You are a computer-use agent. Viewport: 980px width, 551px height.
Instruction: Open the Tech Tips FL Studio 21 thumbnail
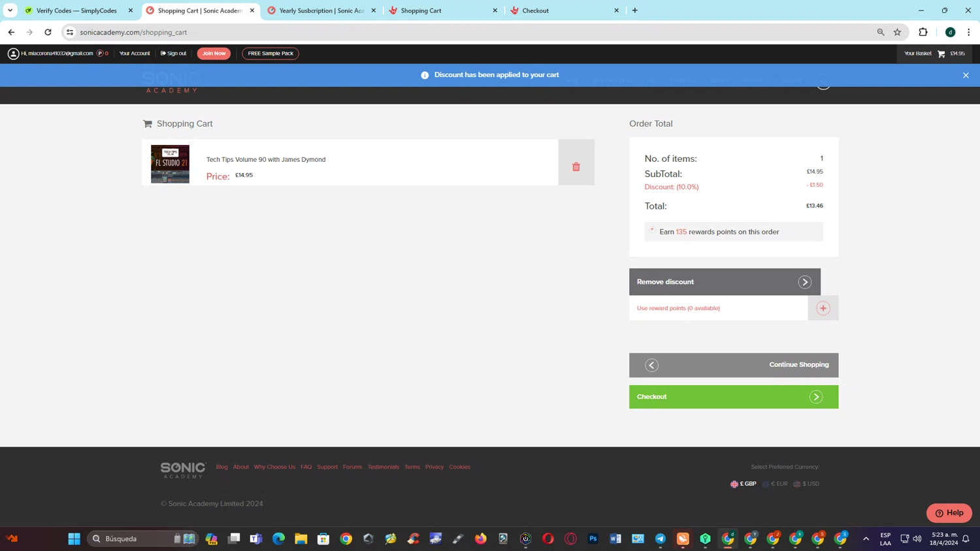click(170, 164)
